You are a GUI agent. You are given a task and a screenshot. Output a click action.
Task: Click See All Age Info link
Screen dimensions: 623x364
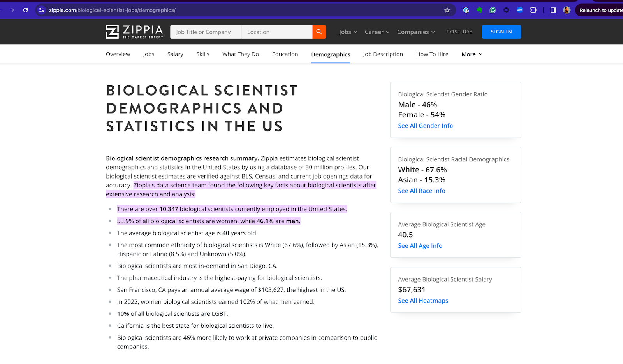pyautogui.click(x=420, y=246)
